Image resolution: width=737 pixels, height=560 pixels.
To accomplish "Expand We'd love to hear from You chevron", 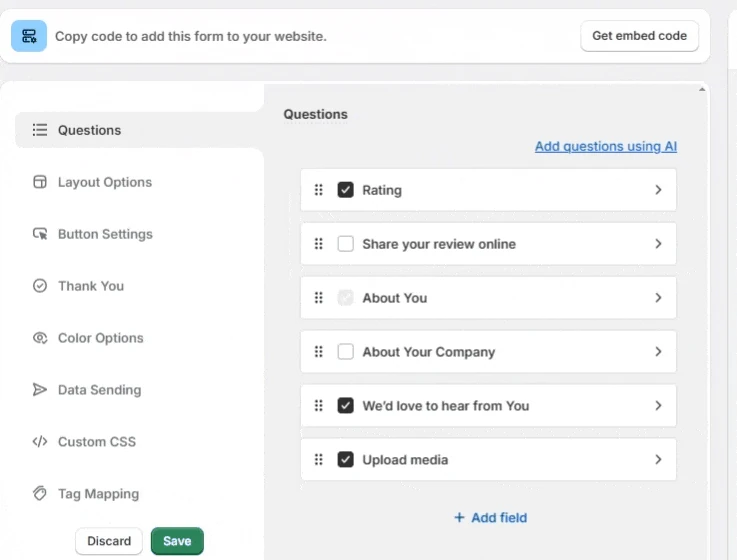I will click(658, 405).
